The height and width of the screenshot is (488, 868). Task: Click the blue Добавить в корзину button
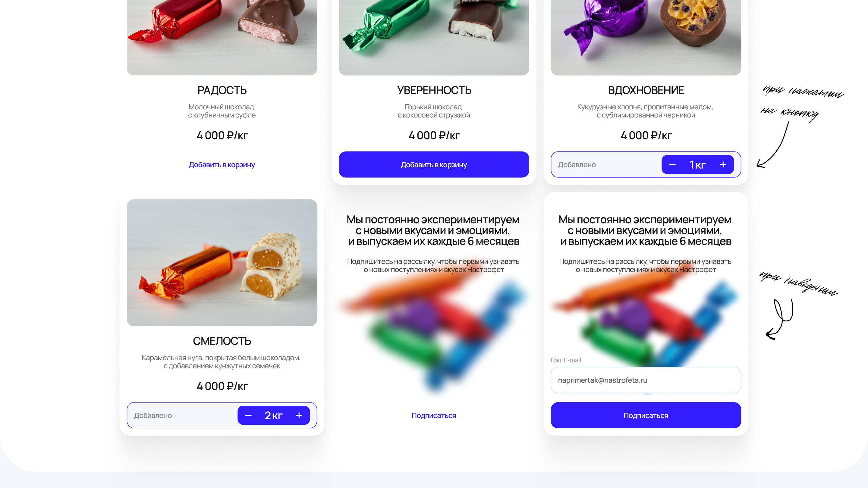434,165
